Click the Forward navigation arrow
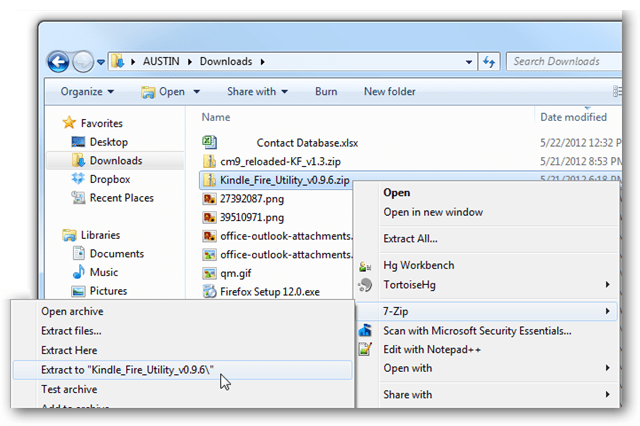Screen dimensions: 640x426 coord(83,62)
